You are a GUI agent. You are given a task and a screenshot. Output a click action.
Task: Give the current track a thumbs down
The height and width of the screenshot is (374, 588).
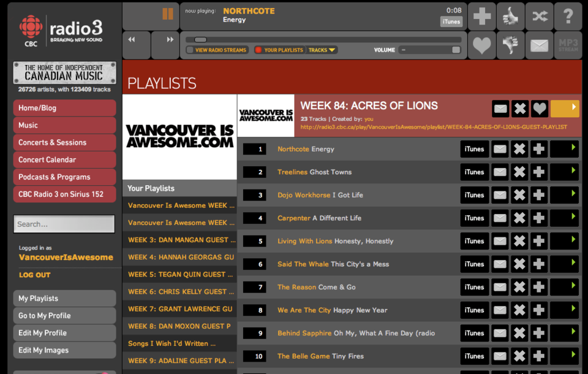510,45
